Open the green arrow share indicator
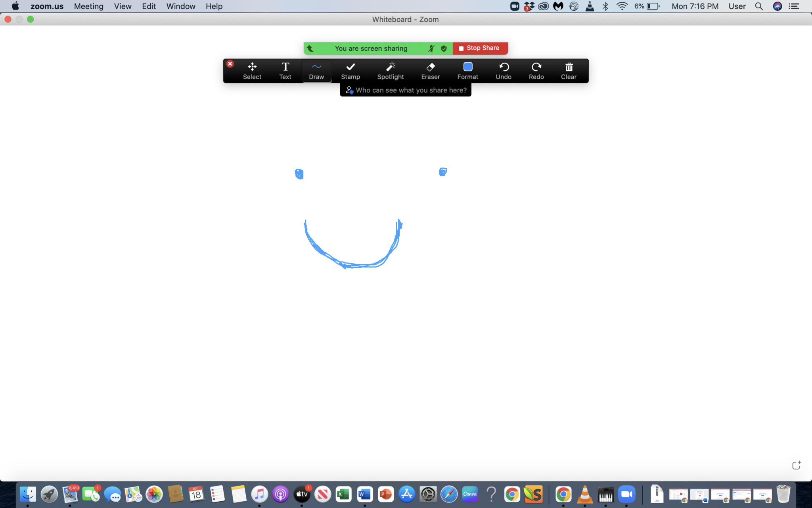The image size is (812, 508). click(310, 48)
